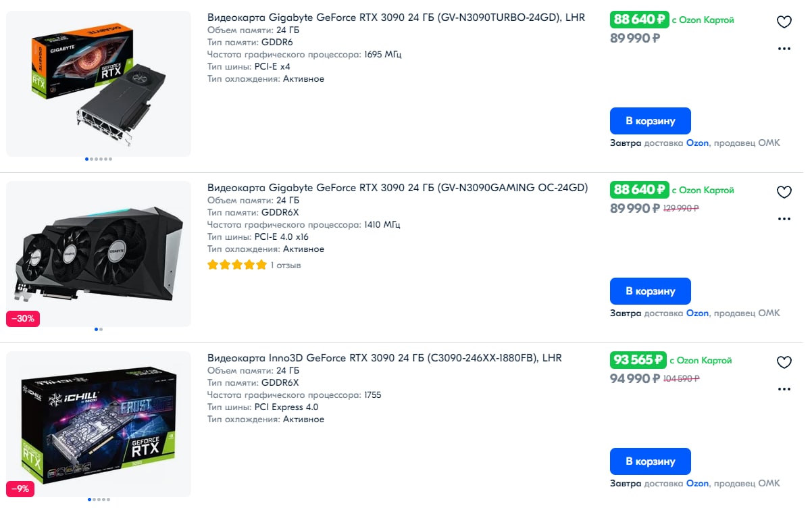The image size is (812, 508).
Task: Click 88 640 ₽ Ozon Card price, first item
Action: click(x=638, y=20)
